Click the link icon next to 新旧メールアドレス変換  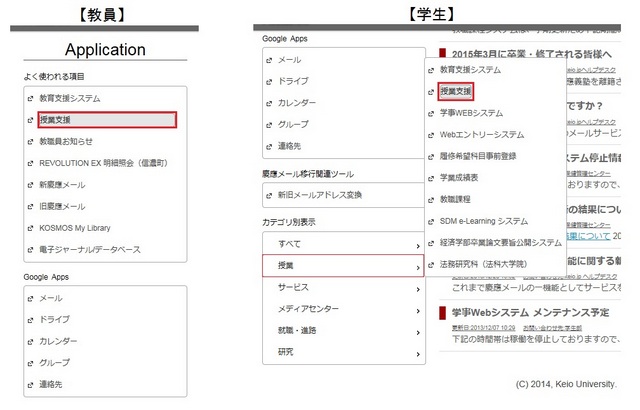269,194
